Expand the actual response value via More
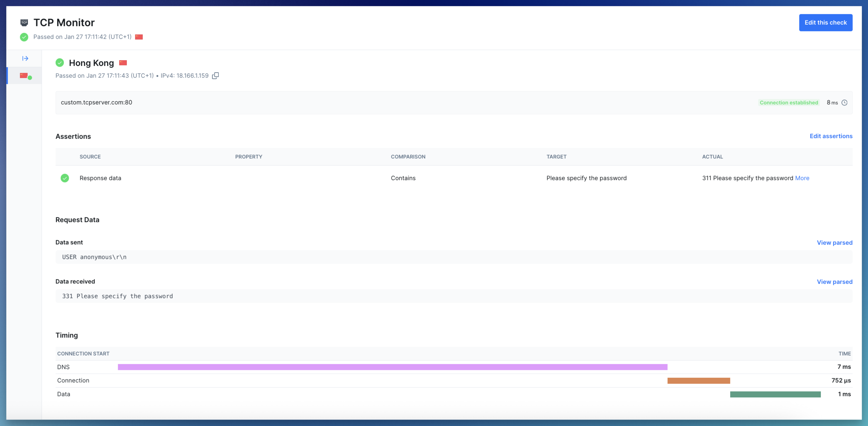 point(802,178)
